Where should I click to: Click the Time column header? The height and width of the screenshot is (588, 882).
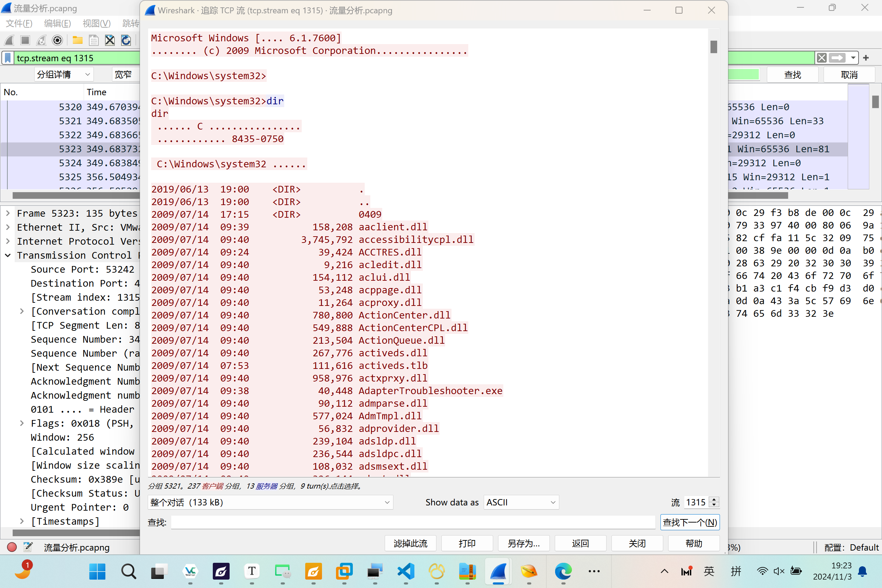pos(96,92)
